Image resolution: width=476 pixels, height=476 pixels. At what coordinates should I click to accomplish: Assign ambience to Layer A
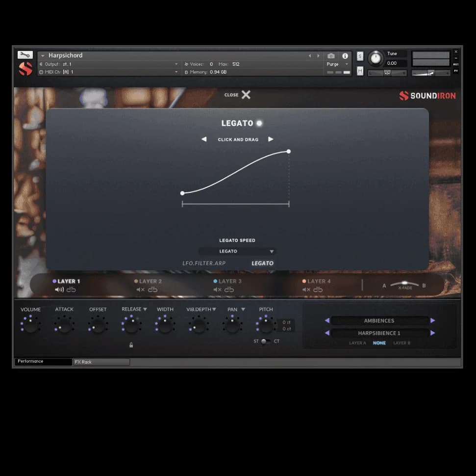pyautogui.click(x=357, y=343)
